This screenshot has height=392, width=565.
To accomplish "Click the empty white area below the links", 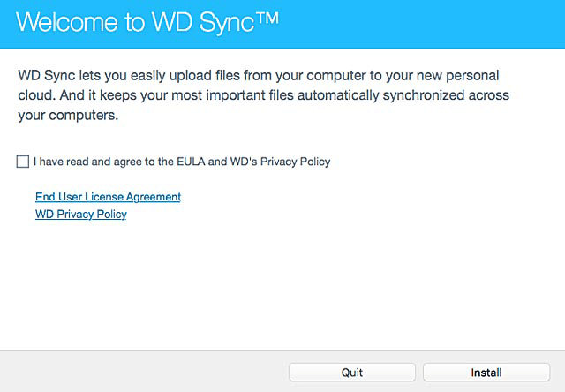I will pyautogui.click(x=282, y=283).
